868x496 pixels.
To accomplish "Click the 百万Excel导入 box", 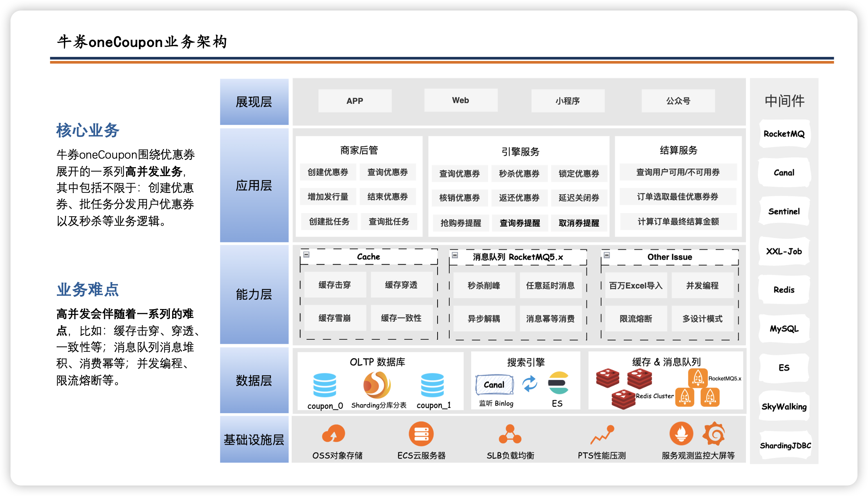I will 636,285.
